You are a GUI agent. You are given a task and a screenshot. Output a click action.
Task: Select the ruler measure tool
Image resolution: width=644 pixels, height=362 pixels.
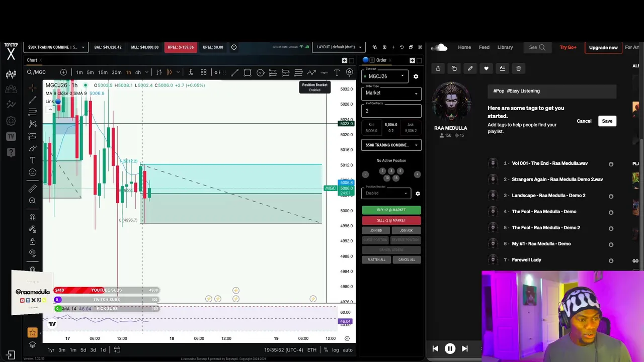(33, 189)
